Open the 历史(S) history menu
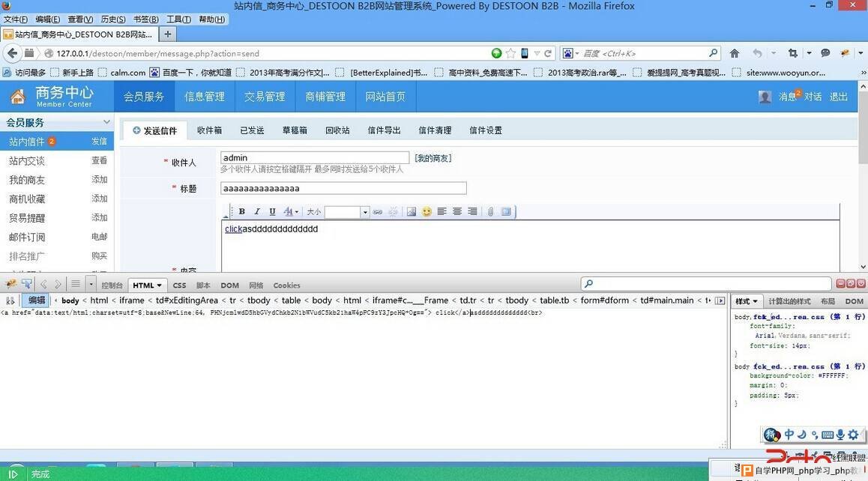868x481 pixels. pos(113,19)
